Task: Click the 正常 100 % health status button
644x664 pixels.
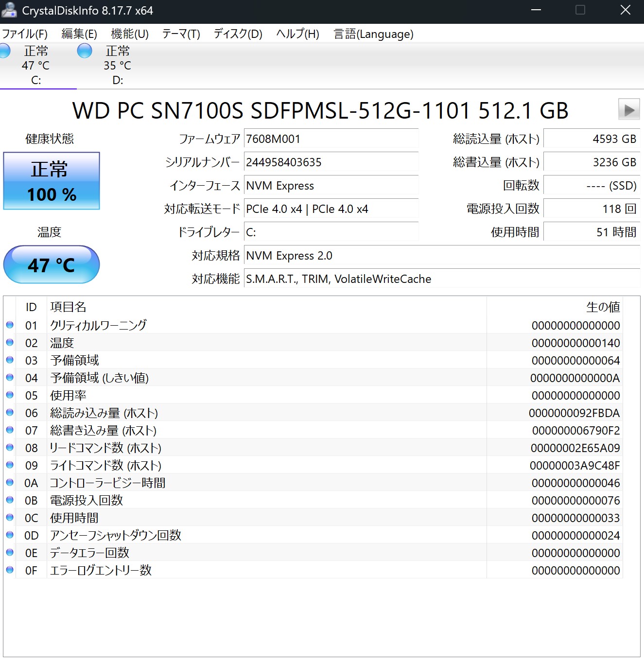Action: click(x=52, y=181)
